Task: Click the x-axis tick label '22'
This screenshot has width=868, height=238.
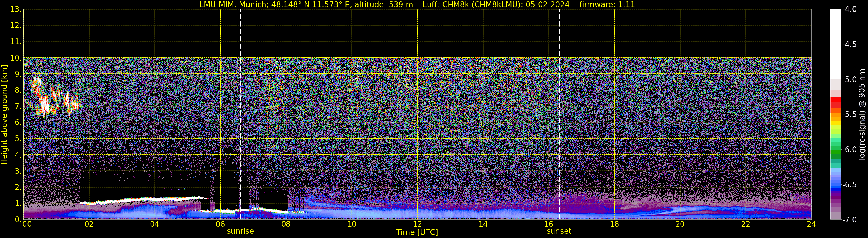Action: [746, 224]
